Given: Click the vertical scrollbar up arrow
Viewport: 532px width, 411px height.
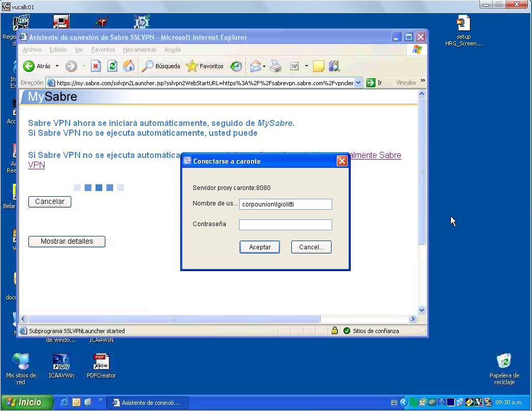Looking at the screenshot, I should (x=422, y=94).
